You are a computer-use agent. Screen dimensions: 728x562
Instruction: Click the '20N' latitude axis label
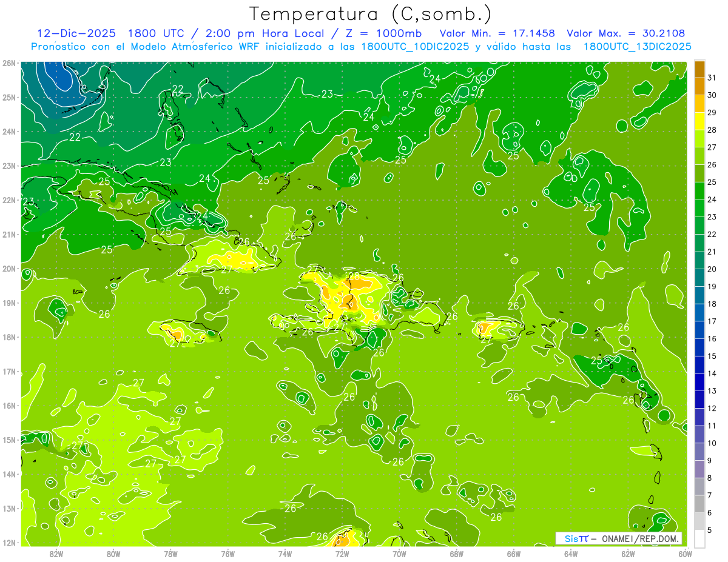coord(9,269)
